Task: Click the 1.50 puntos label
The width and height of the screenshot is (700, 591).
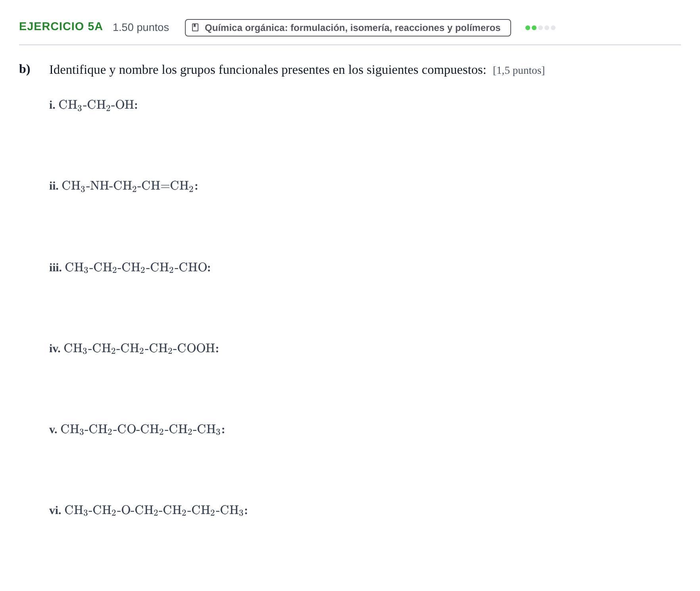Action: pos(141,27)
